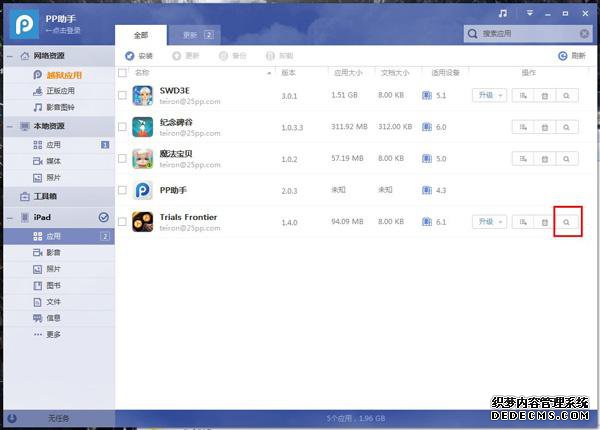The height and width of the screenshot is (430, 600).
Task: Click the magnifier view icon for 纪念碑谷
Action: (x=566, y=127)
